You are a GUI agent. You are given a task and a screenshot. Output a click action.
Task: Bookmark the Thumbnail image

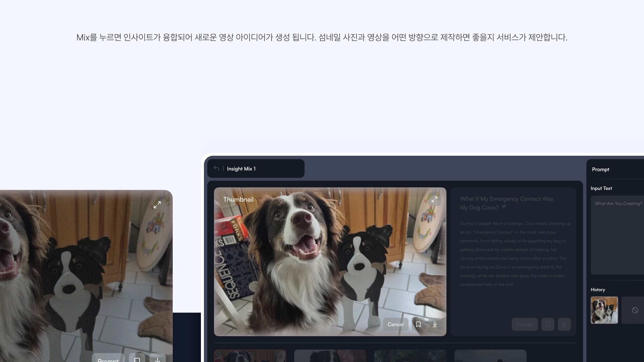(418, 324)
